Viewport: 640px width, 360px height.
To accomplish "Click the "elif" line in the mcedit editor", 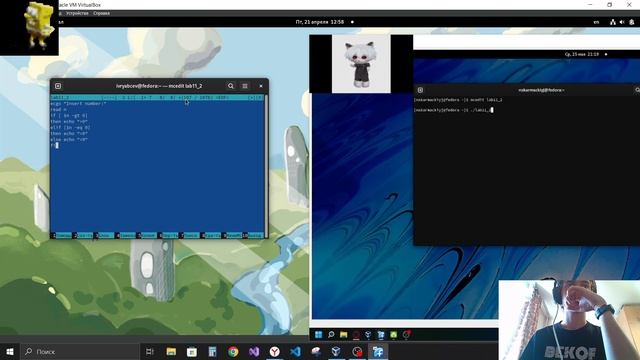I will coord(70,127).
